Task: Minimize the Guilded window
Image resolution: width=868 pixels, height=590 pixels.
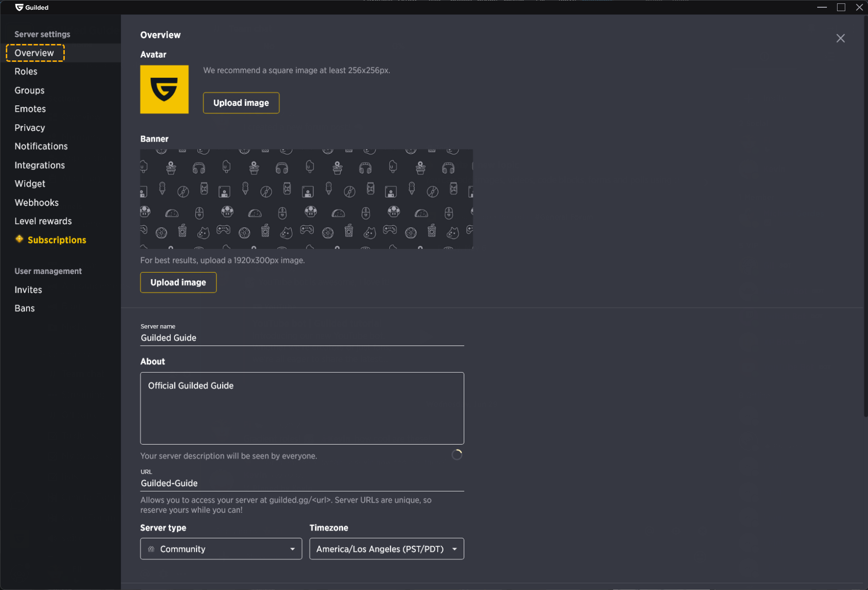Action: [x=822, y=7]
